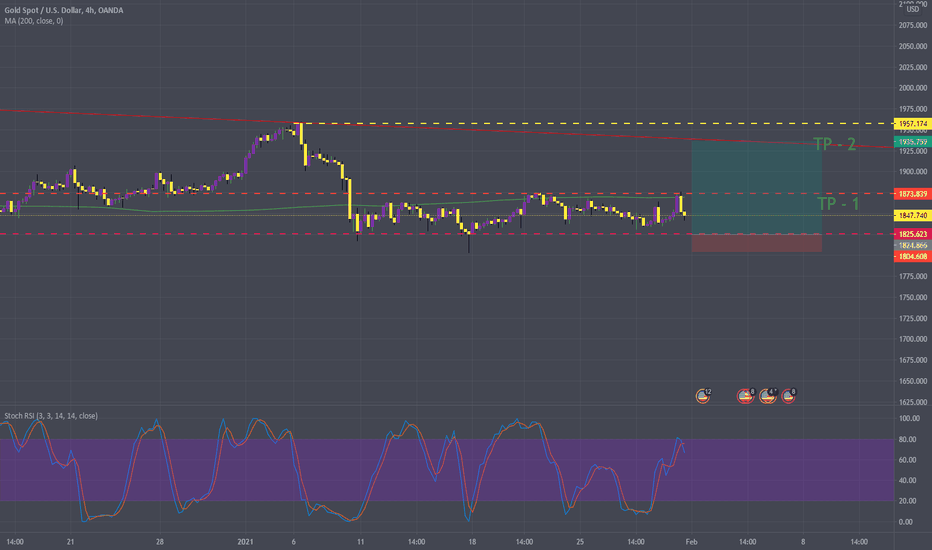Click the 100.00 level on Stoch RSI axis
The image size is (932, 550).
909,419
